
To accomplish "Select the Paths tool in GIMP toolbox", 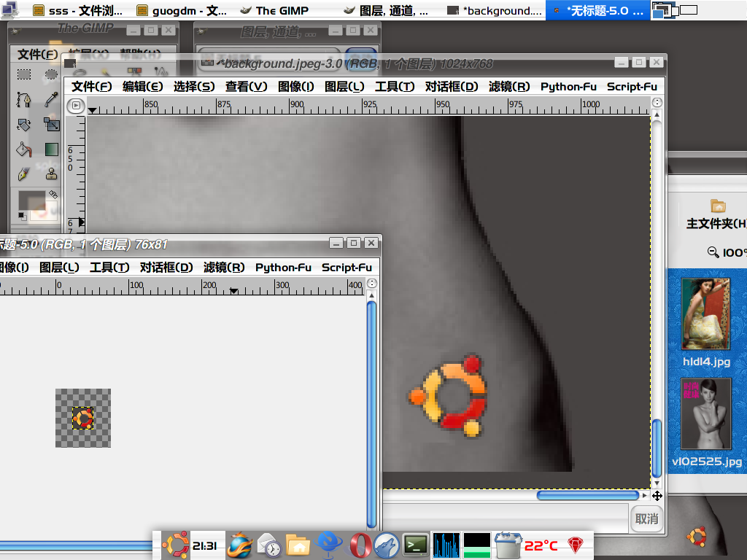I will pyautogui.click(x=23, y=99).
